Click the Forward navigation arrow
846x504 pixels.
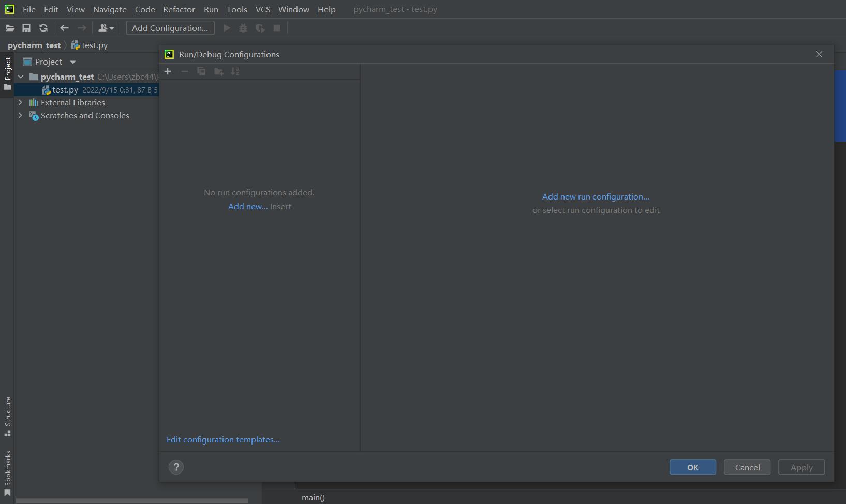coord(82,28)
